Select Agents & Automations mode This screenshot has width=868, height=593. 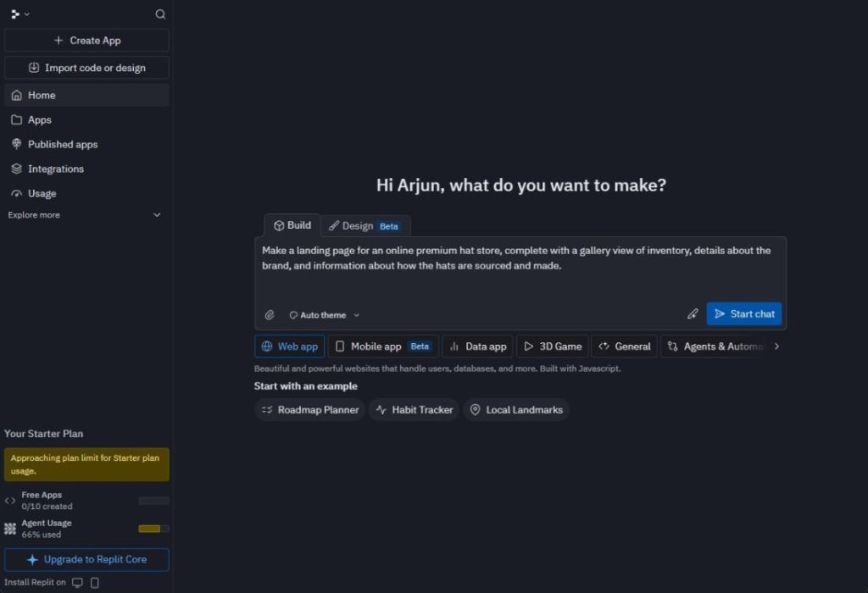[715, 346]
